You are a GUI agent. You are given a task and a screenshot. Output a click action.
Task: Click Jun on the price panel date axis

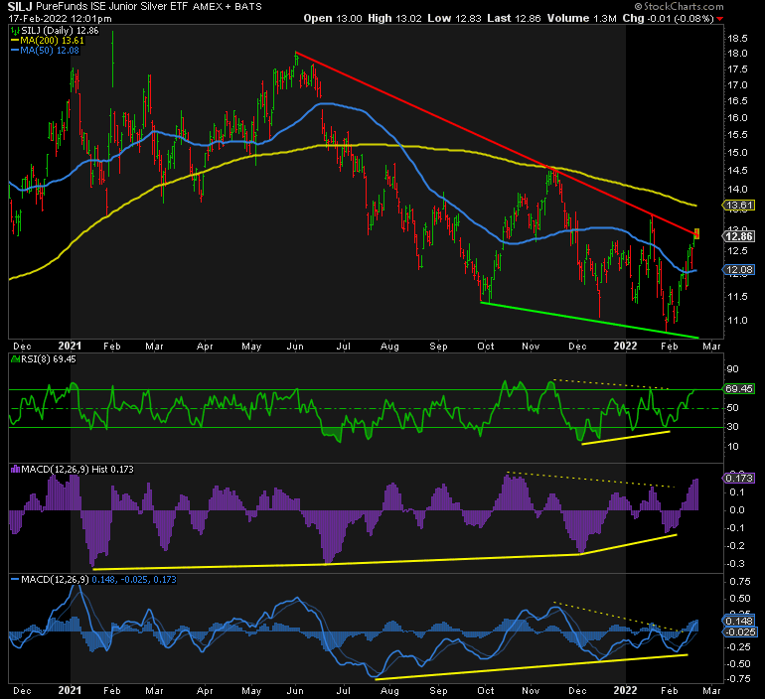click(295, 347)
